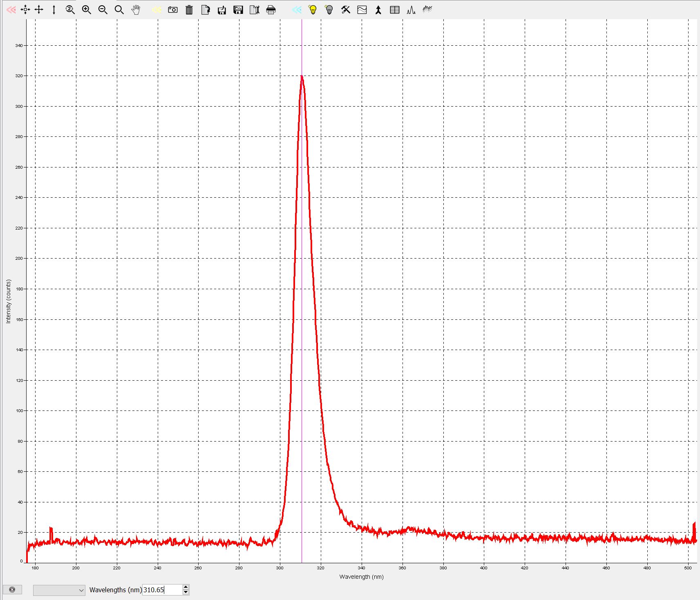This screenshot has height=600, width=700.
Task: Save graph using the floppy-disk graph icon
Action: pos(238,10)
